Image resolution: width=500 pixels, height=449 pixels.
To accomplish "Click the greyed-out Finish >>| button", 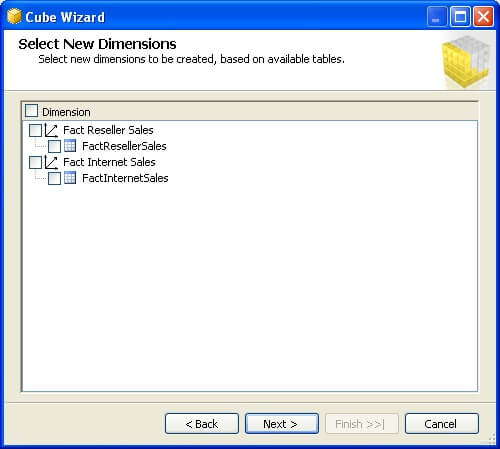I will coord(362,424).
